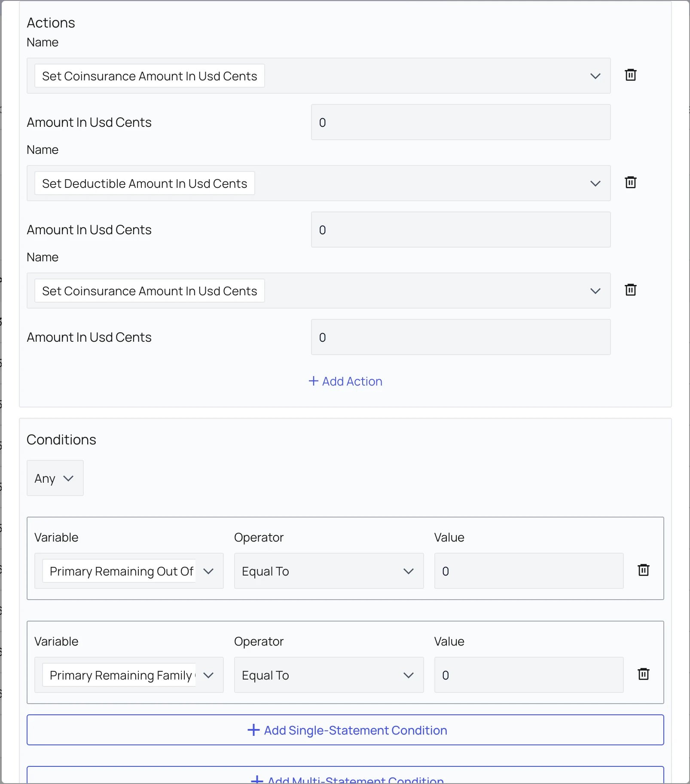Screen dimensions: 690x784
Task: Edit amount field of first Coinsurance action
Action: [461, 122]
